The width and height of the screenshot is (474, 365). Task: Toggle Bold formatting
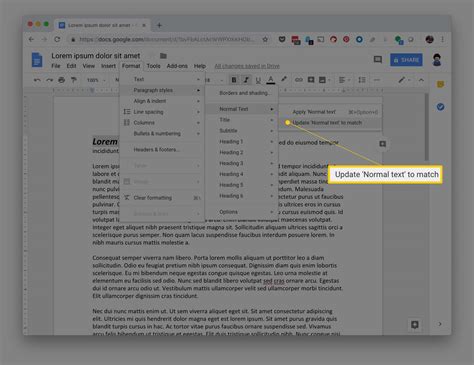point(234,80)
